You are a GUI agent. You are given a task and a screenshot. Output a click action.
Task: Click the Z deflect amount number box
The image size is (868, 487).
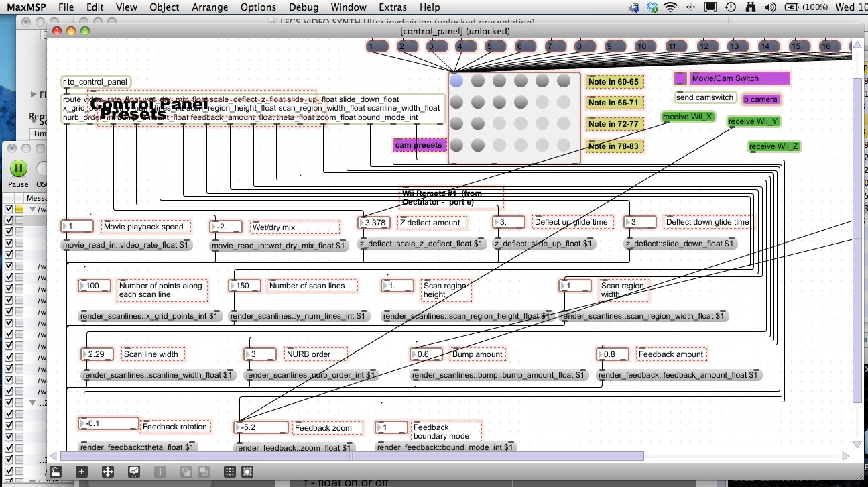tap(375, 222)
